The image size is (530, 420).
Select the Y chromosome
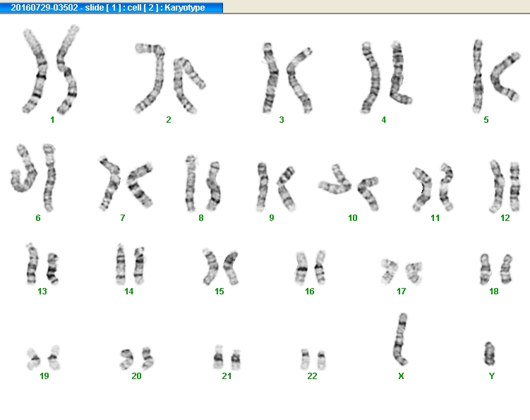pyautogui.click(x=490, y=354)
